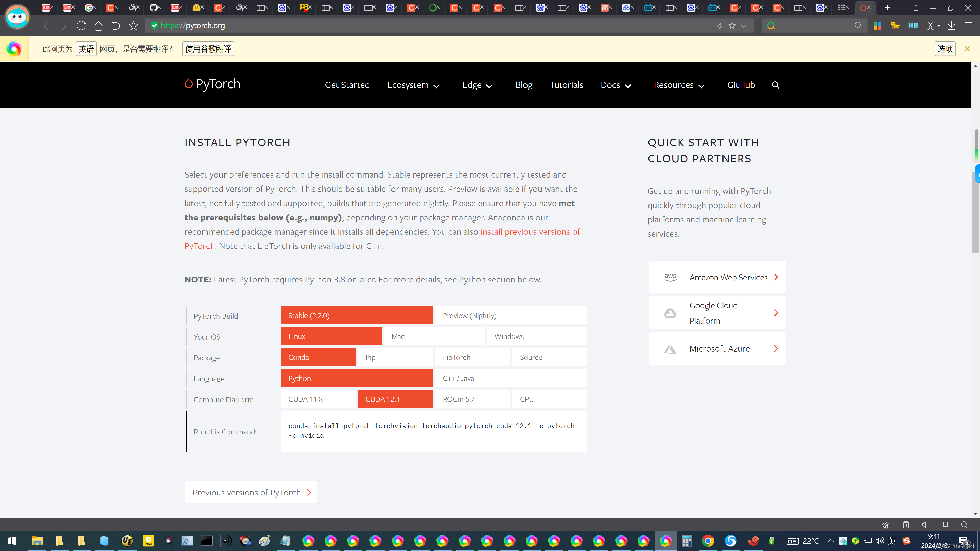Viewport: 980px width, 551px height.
Task: Open Windows Start menu
Action: [12, 541]
